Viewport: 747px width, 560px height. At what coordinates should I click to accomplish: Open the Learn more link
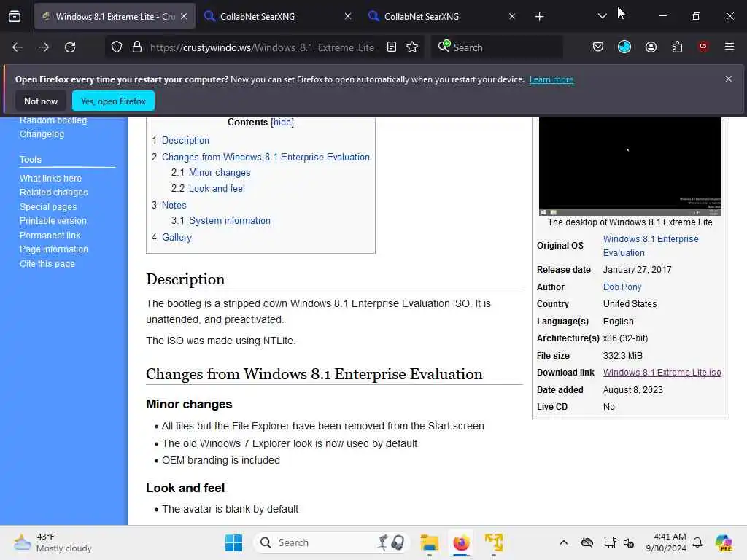click(551, 79)
